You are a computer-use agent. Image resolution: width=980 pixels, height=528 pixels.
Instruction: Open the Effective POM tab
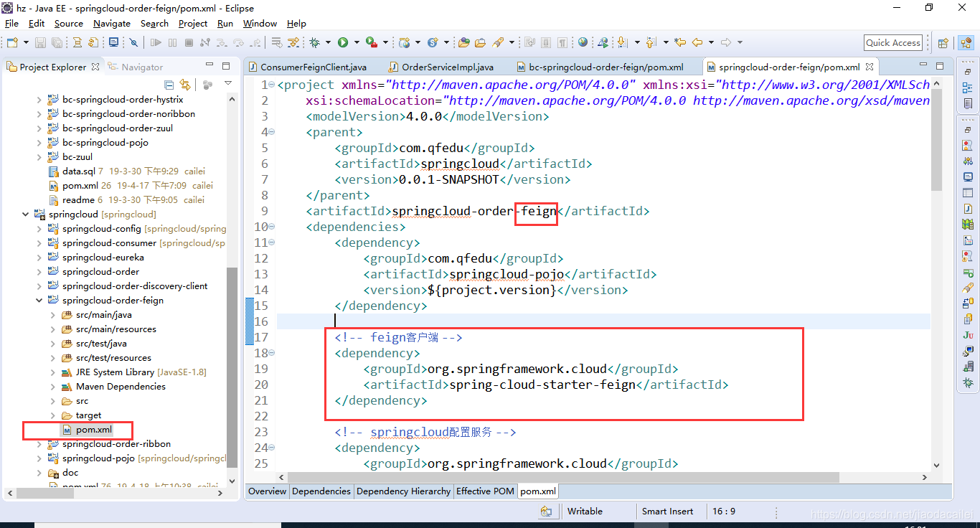click(x=485, y=491)
